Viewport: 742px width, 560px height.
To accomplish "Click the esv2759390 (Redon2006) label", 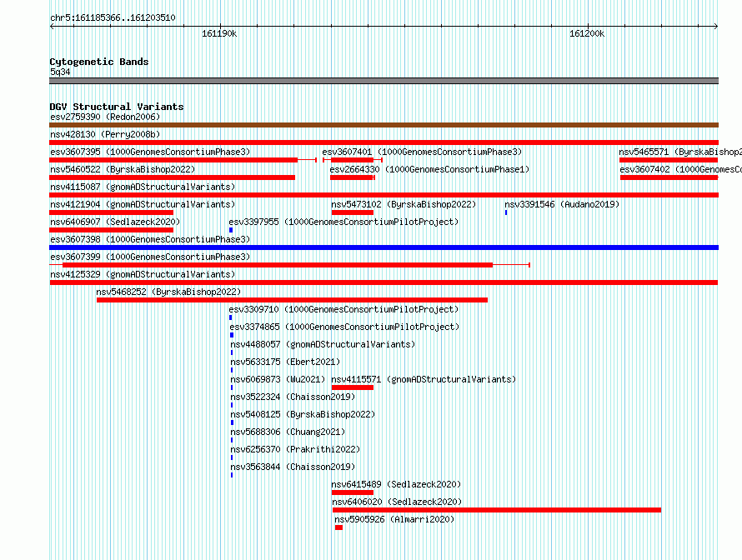I will click(x=105, y=117).
